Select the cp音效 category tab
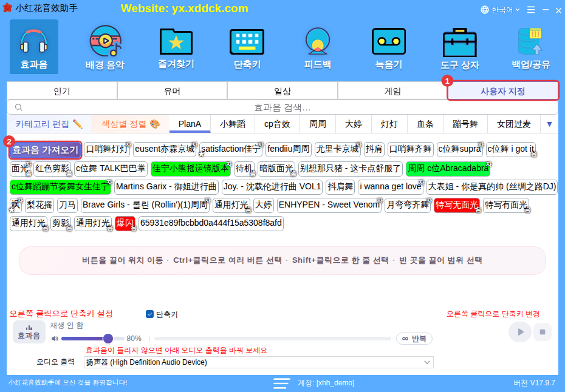 click(277, 124)
